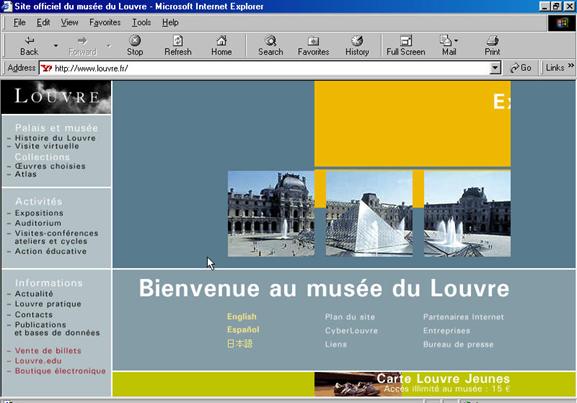Click the Louvre pyramid photo
The height and width of the screenshot is (403, 577).
tap(369, 213)
